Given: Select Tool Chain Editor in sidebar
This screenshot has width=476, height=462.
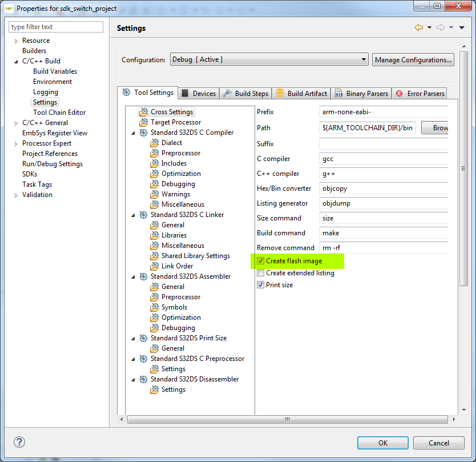Looking at the screenshot, I should (x=59, y=113).
